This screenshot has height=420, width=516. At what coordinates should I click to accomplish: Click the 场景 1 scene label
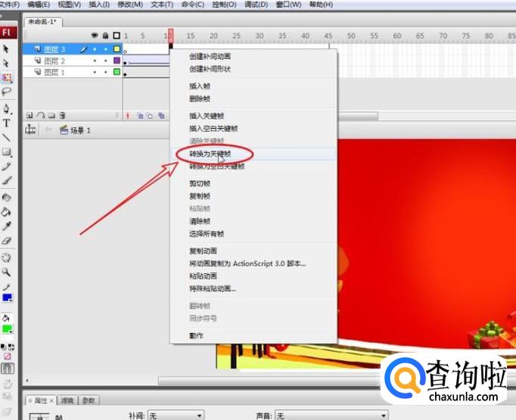click(x=80, y=130)
